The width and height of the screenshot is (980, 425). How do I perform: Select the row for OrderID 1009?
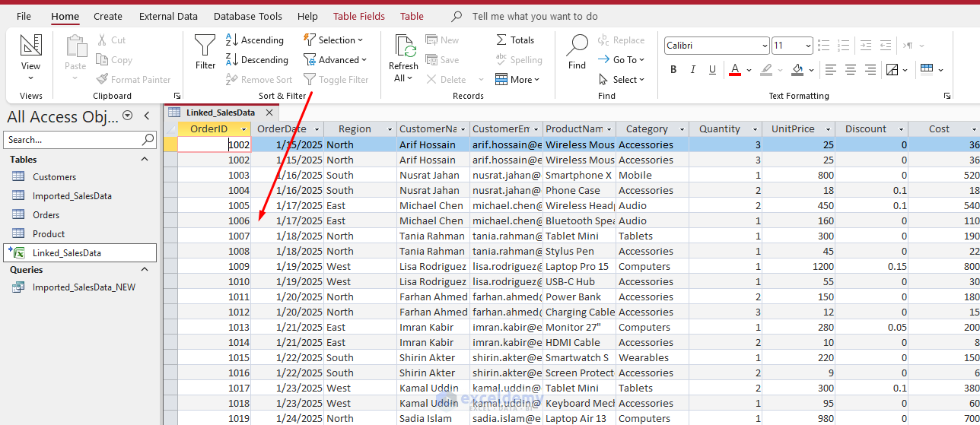(170, 266)
